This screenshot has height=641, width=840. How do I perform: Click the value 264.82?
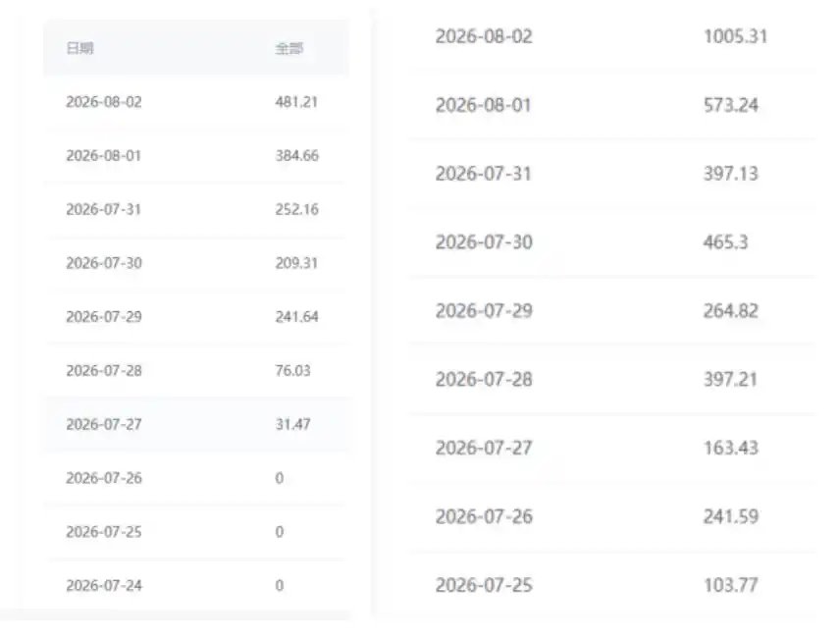pos(731,311)
